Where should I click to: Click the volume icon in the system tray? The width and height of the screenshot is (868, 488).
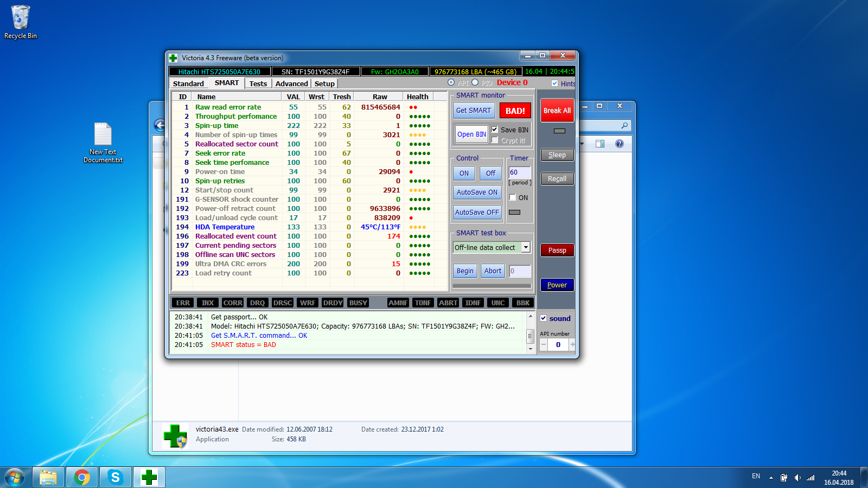point(797,478)
